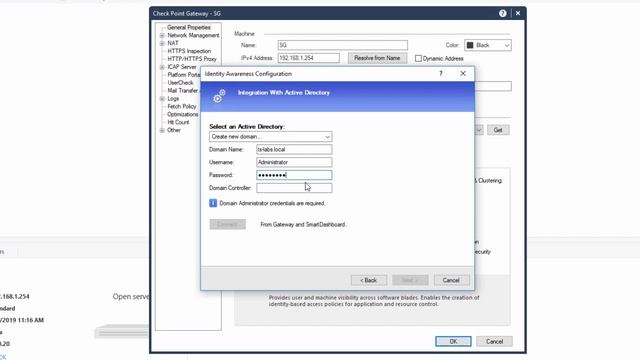
Task: Click Cancel in Check Point Gateway window
Action: pyautogui.click(x=494, y=341)
